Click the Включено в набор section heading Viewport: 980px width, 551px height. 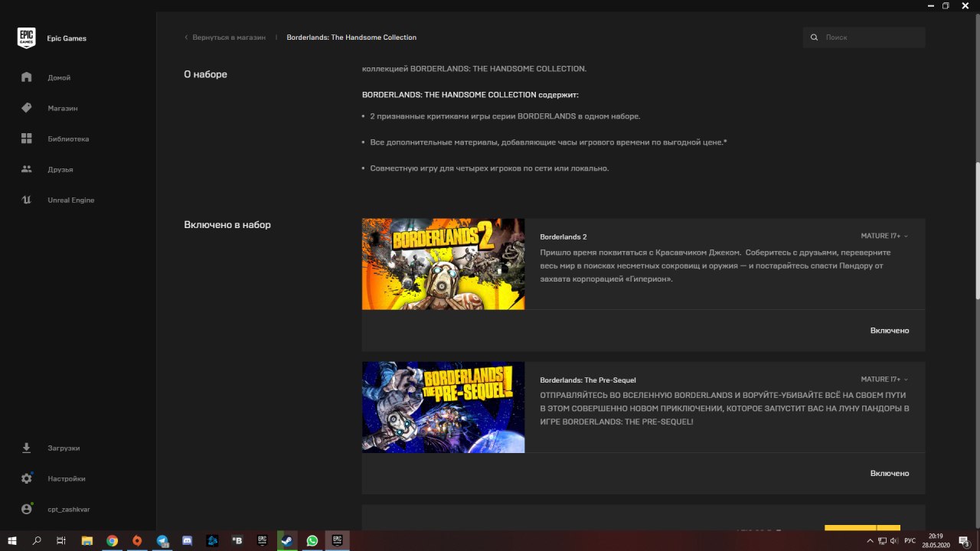tap(227, 225)
